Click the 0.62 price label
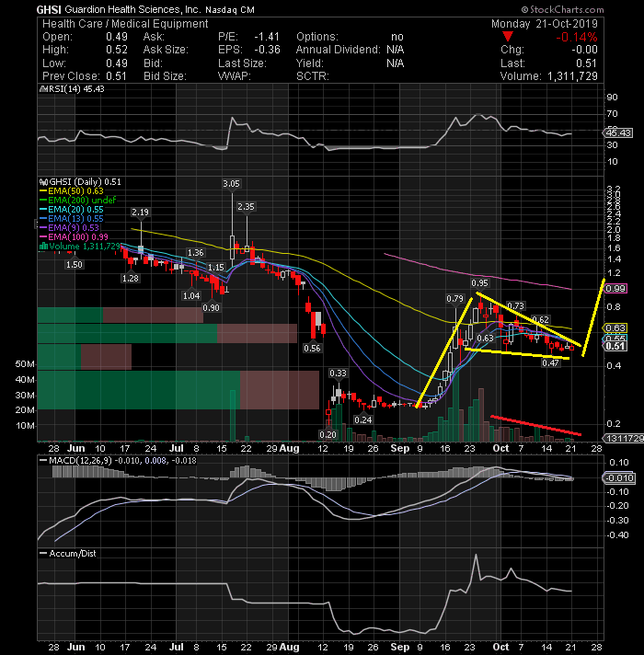Screen dimensions: 644x655 point(540,320)
